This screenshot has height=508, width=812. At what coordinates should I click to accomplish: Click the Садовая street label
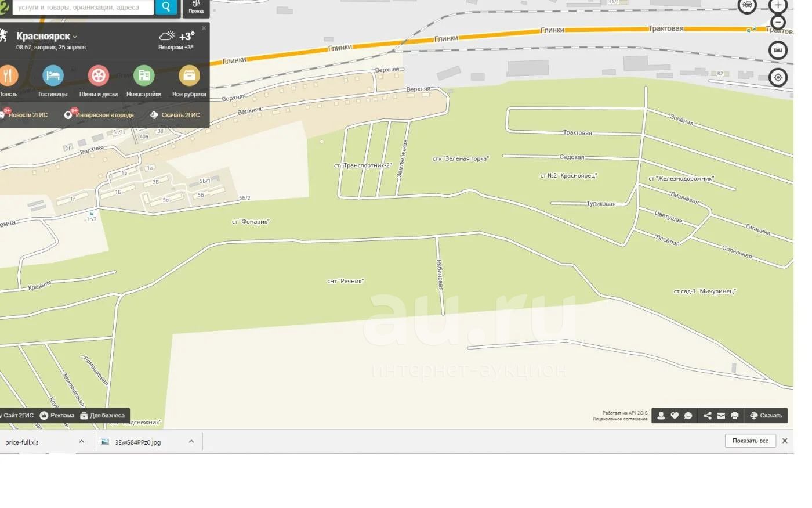click(x=572, y=157)
